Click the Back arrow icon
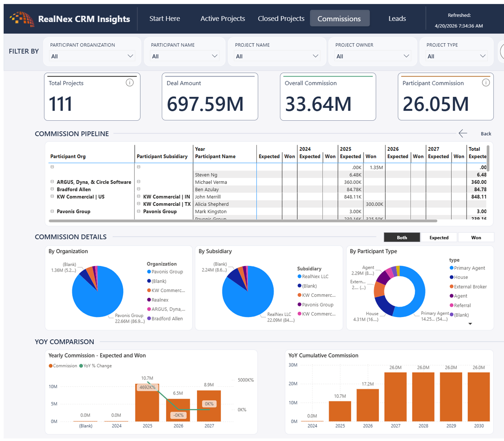Viewport: 504px width, 441px height. (463, 134)
